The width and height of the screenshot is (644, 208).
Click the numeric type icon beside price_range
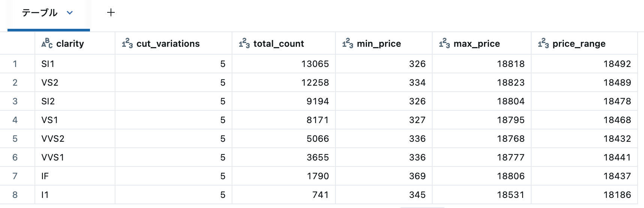pos(544,43)
